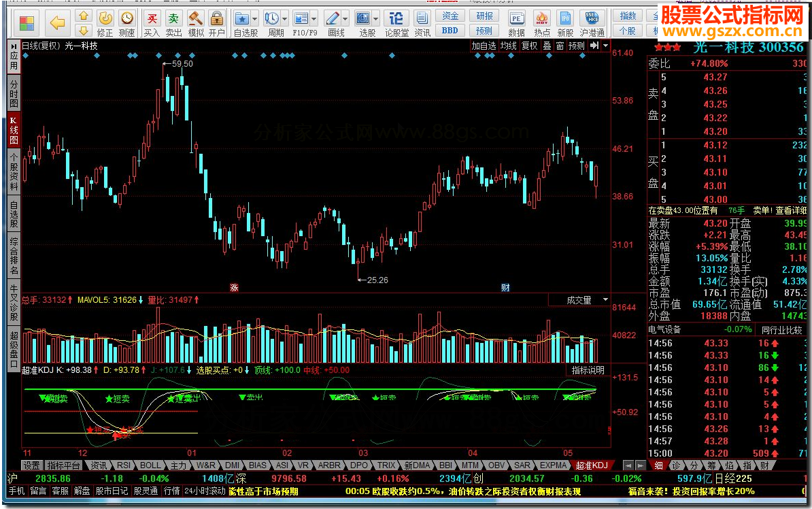812x509 pixels.
Task: Open the 论股堂 forum icon
Action: pos(397,19)
